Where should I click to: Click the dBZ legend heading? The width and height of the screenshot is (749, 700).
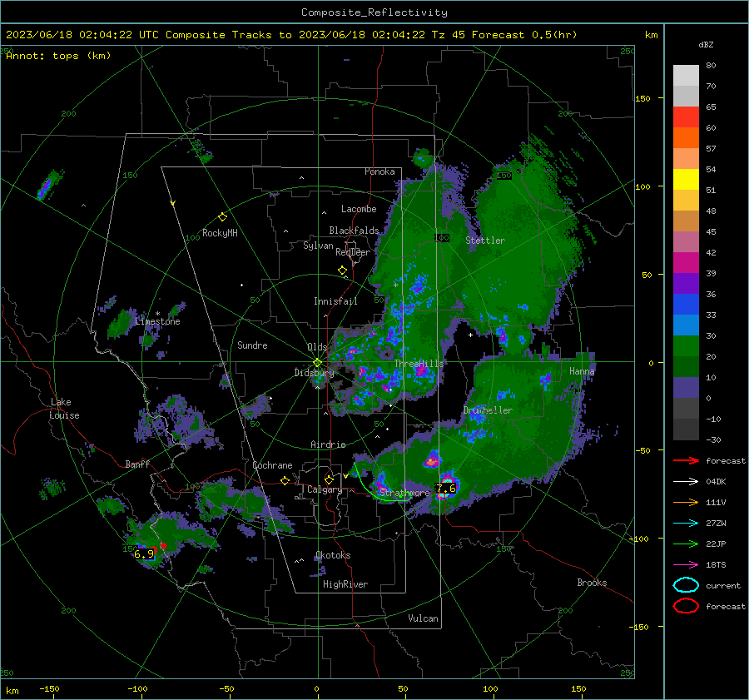pos(706,44)
